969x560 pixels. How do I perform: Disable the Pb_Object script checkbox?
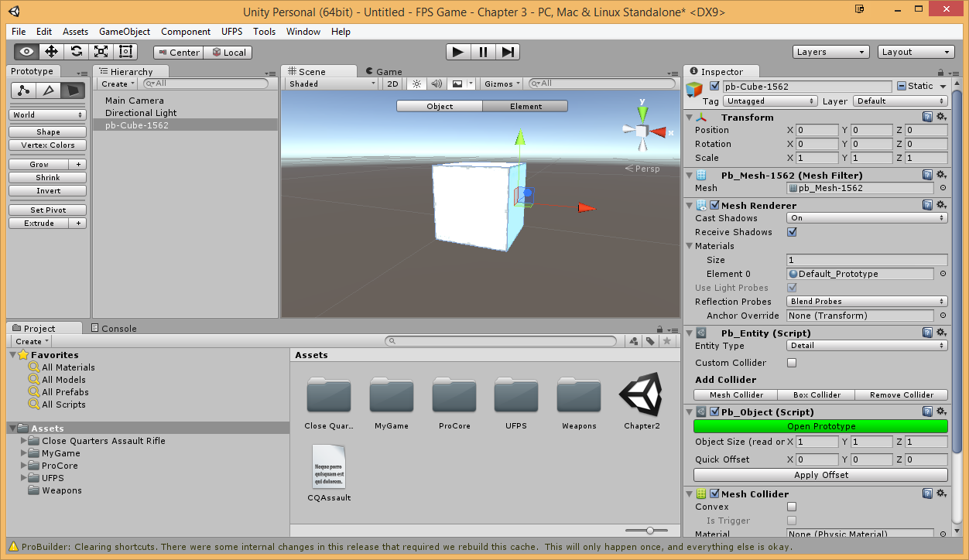[x=714, y=412]
